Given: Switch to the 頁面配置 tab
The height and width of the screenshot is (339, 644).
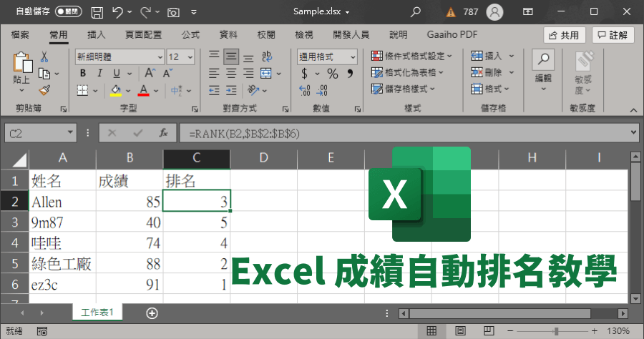Looking at the screenshot, I should [x=143, y=35].
